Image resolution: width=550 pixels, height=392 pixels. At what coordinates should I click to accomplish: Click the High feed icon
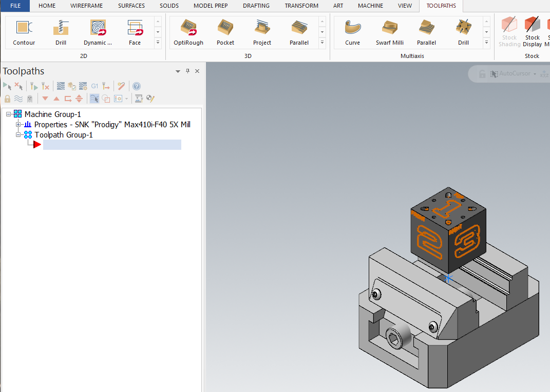[x=106, y=86]
